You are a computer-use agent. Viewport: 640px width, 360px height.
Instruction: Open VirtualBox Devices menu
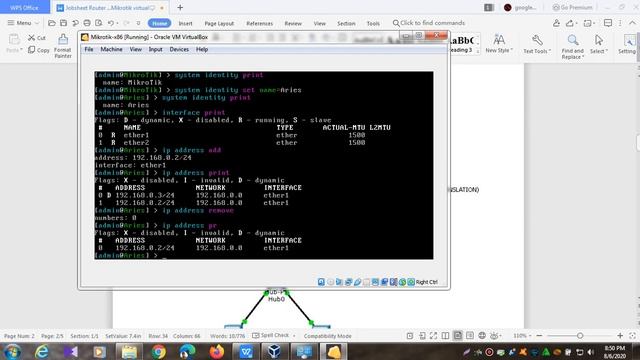click(x=179, y=49)
